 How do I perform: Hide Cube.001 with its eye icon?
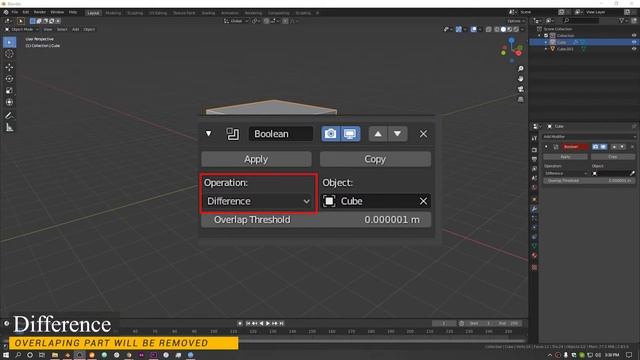634,49
